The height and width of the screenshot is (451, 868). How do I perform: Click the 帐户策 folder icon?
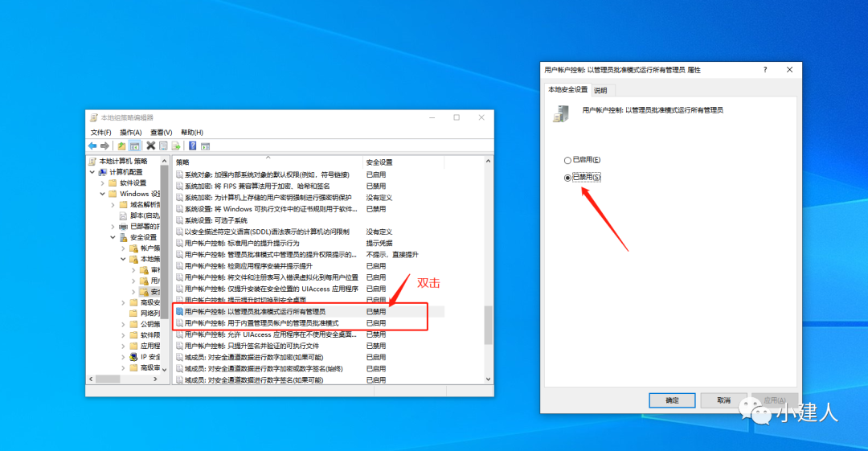click(x=133, y=248)
